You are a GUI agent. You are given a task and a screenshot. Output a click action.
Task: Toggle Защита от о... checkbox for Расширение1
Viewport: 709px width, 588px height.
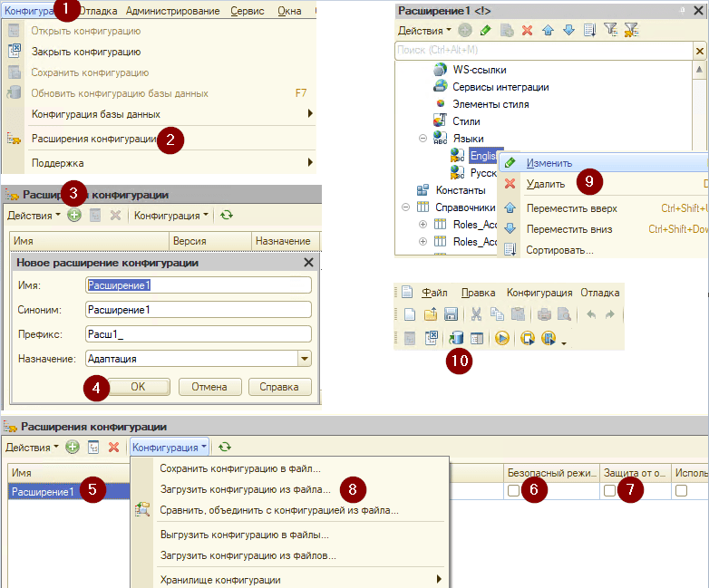pyautogui.click(x=609, y=490)
